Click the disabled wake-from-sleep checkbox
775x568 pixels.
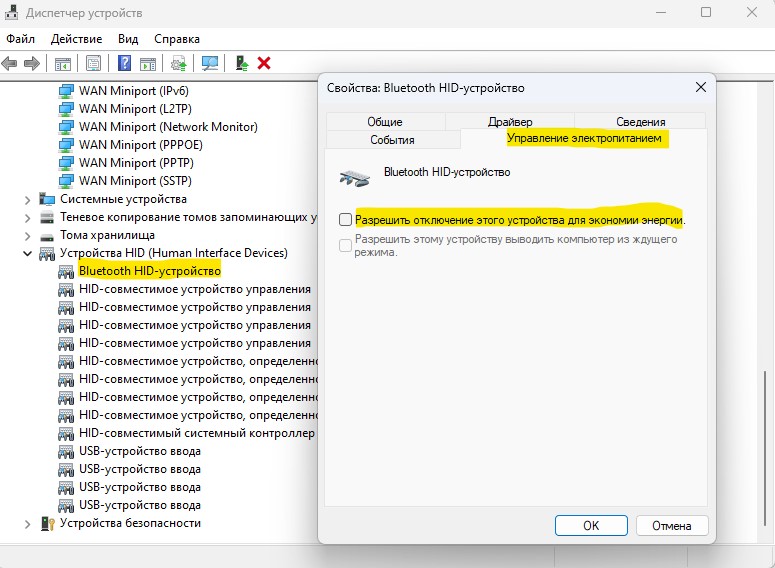click(x=345, y=245)
